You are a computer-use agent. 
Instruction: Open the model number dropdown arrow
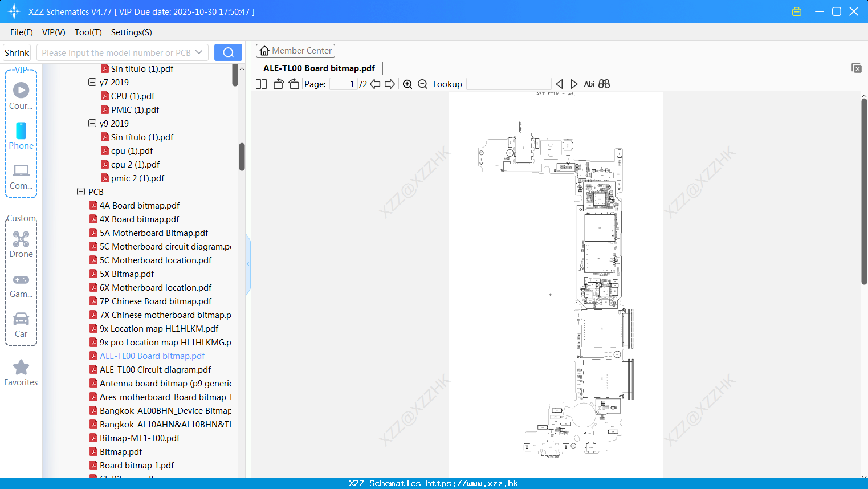click(199, 52)
